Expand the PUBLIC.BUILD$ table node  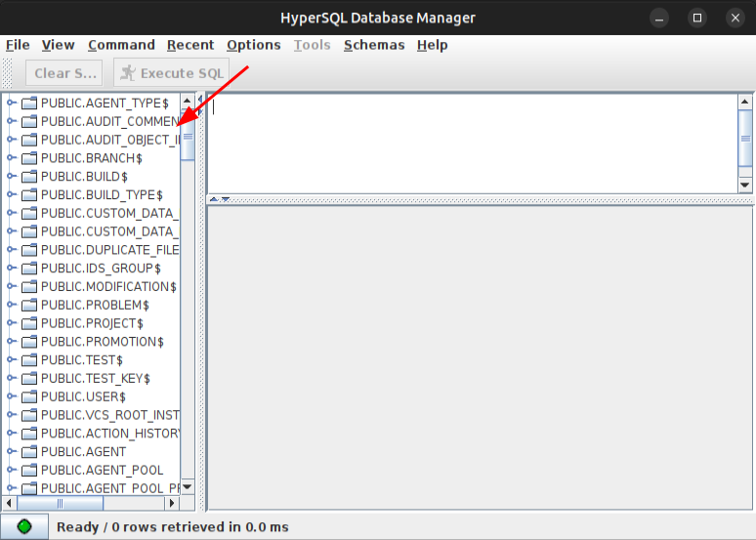12,177
